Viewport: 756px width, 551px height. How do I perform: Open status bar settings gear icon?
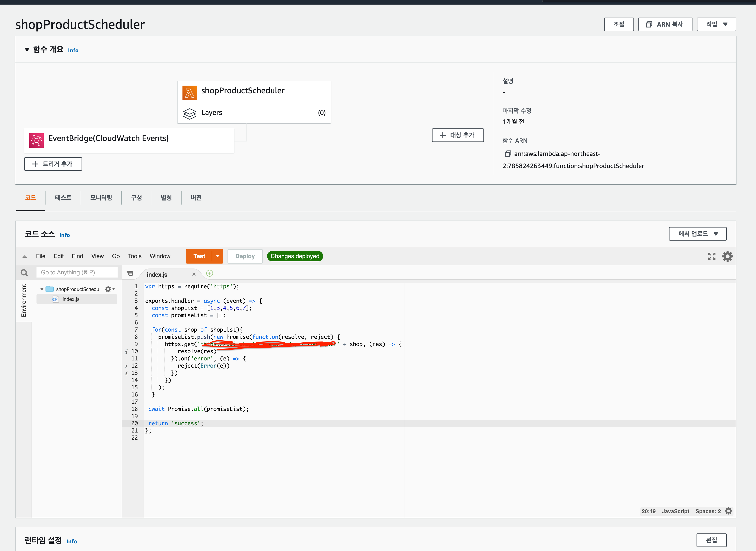point(729,511)
